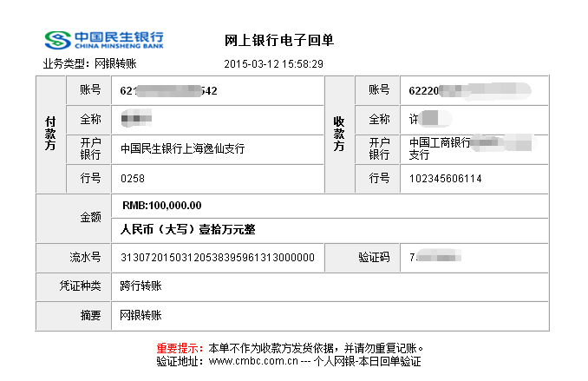Click the 收款方 payee header cell

coord(339,134)
